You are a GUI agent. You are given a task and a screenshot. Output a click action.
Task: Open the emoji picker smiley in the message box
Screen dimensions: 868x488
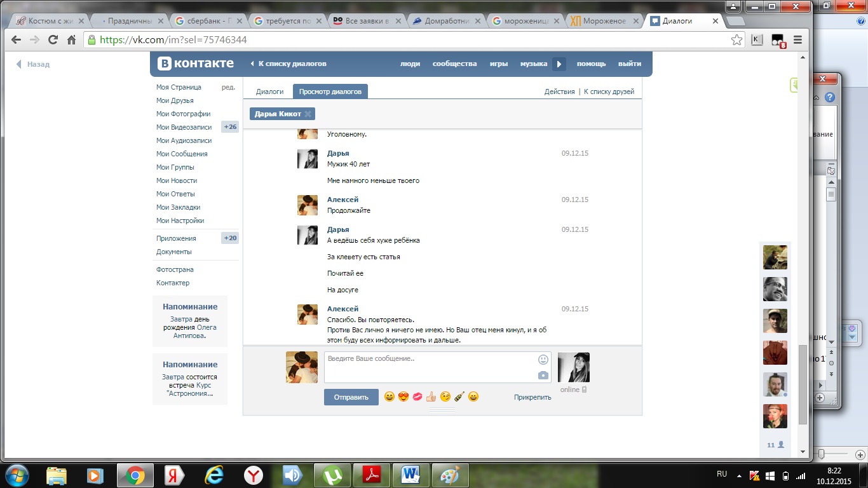tap(543, 360)
